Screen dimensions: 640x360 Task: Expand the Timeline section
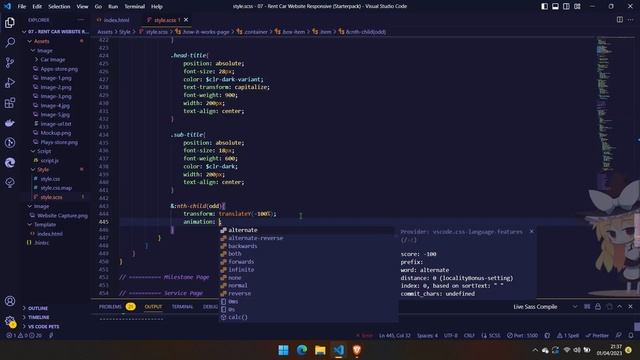pyautogui.click(x=38, y=317)
